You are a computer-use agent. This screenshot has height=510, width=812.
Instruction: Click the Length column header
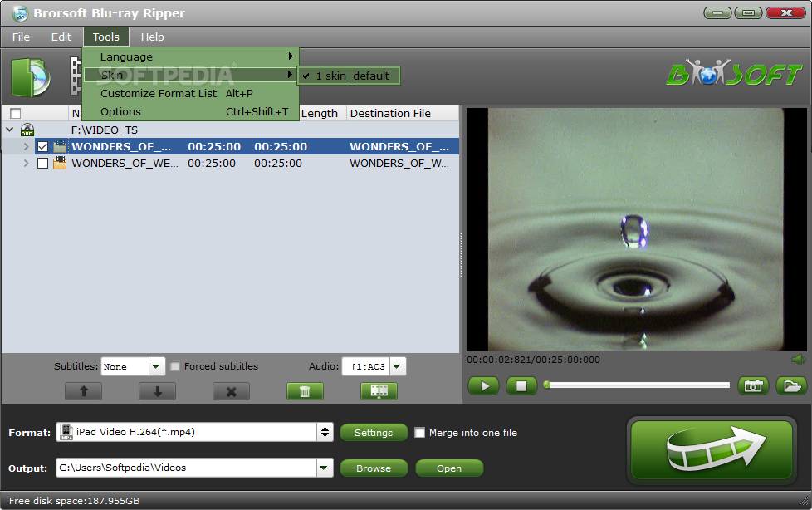pos(320,114)
